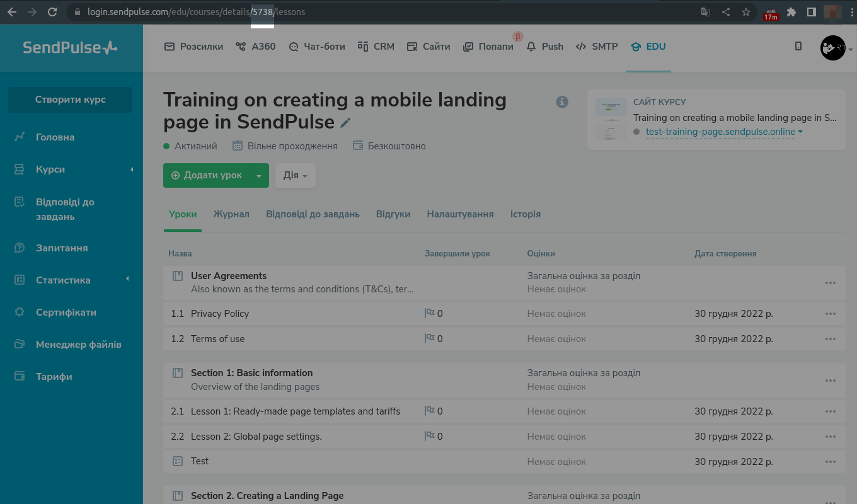This screenshot has width=857, height=504.
Task: Open the mobile device icon in header
Action: click(x=798, y=46)
